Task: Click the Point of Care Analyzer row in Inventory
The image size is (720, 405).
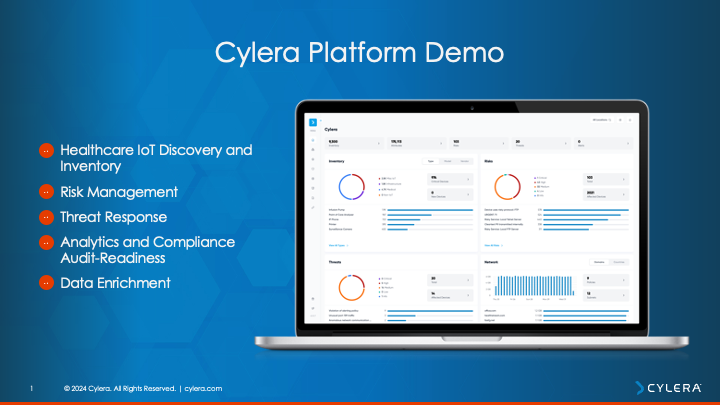Action: pyautogui.click(x=401, y=214)
